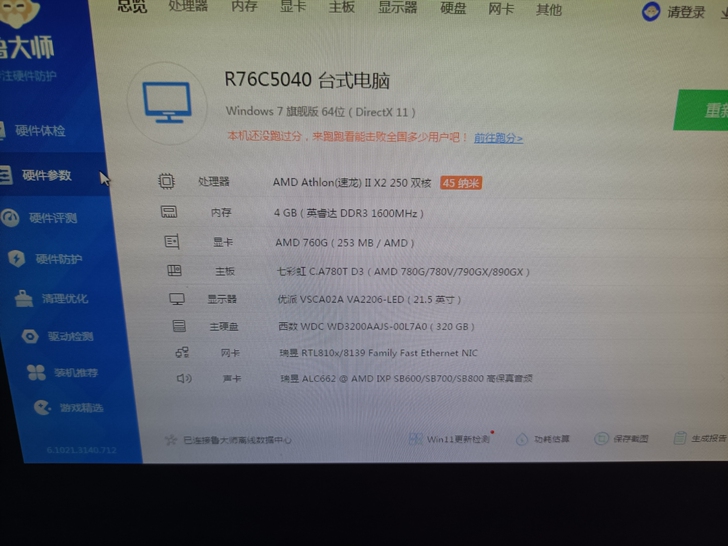Click the 保存截图 camera icon
This screenshot has width=728, height=546.
pyautogui.click(x=601, y=438)
